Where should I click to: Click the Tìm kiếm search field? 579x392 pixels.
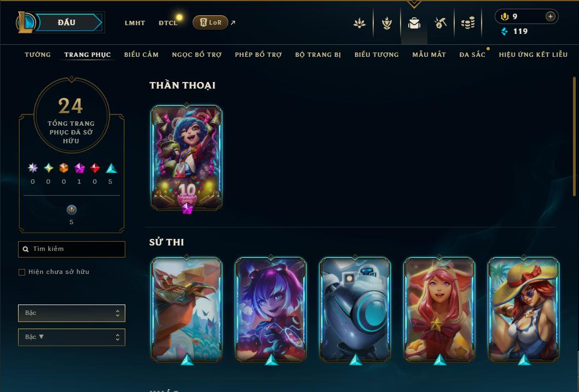[x=72, y=249]
